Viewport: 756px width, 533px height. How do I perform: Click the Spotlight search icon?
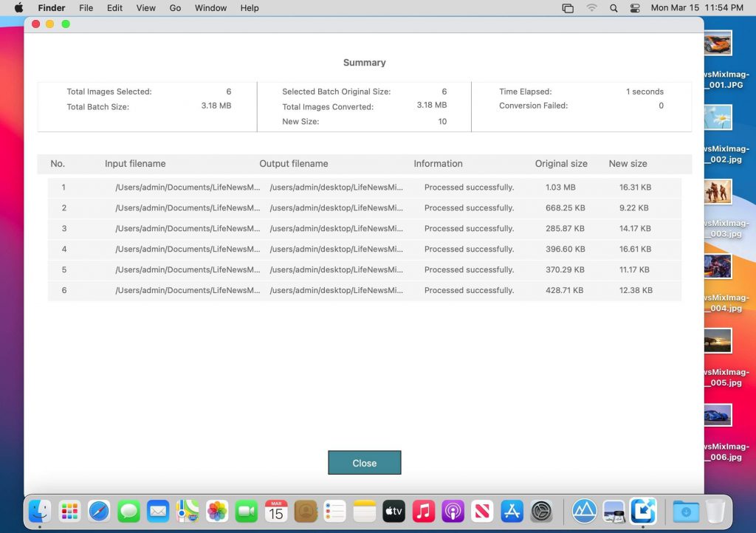(614, 8)
